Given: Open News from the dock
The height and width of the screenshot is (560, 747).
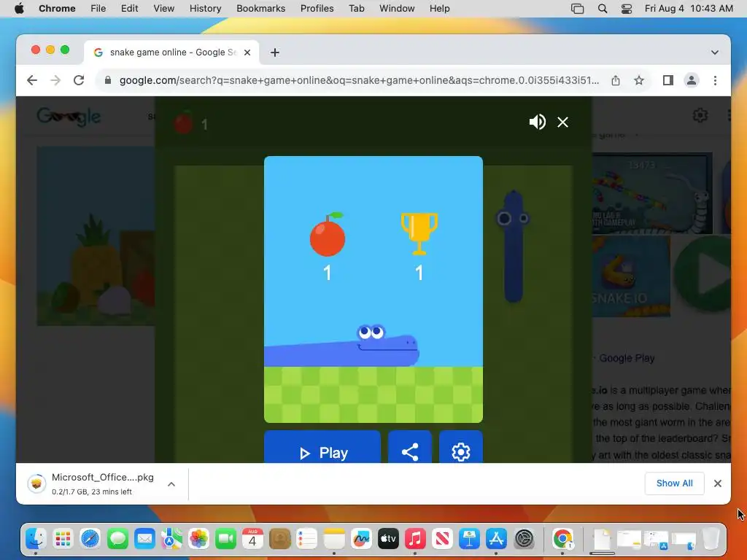Looking at the screenshot, I should [x=442, y=539].
